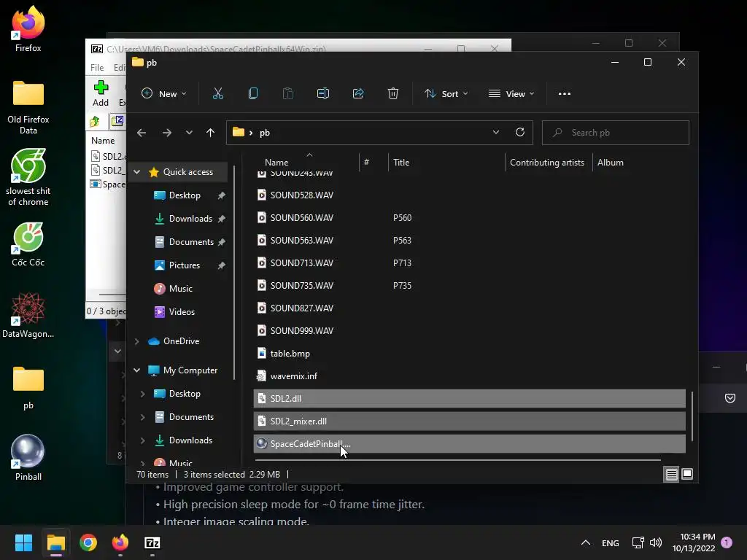Select the DataWagon desktop shortcut

coord(28,316)
